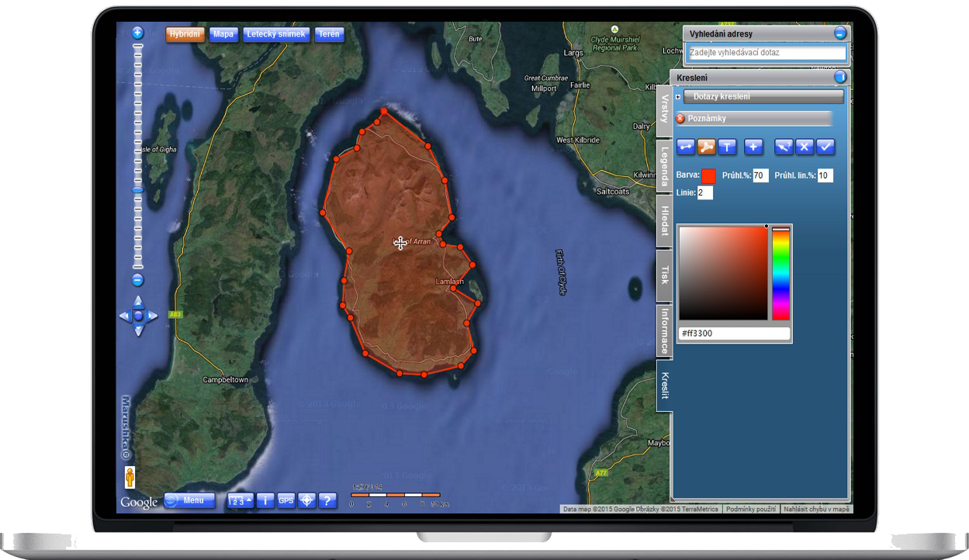Switch to the Letecký snímek view

(277, 34)
